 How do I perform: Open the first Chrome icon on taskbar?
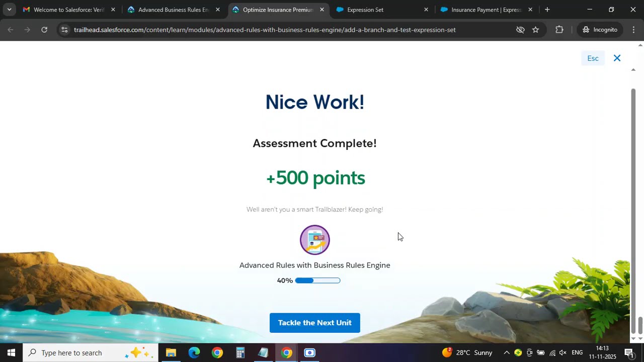point(217,352)
